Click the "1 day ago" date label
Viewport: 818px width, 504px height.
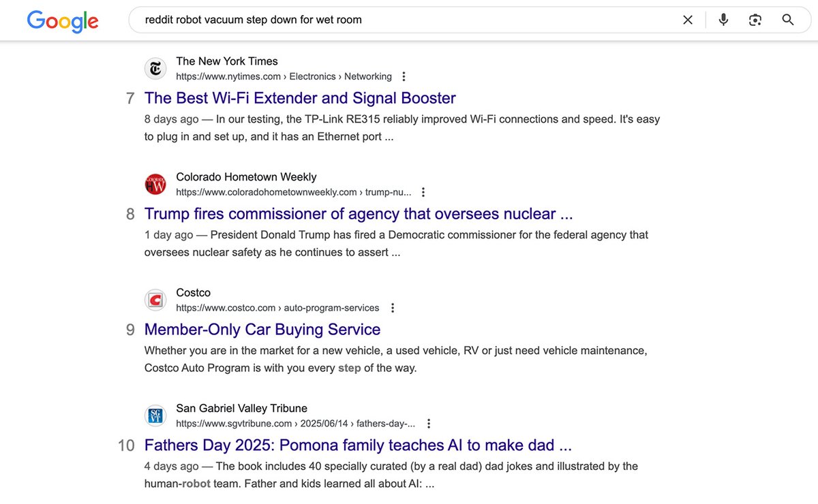pos(169,235)
